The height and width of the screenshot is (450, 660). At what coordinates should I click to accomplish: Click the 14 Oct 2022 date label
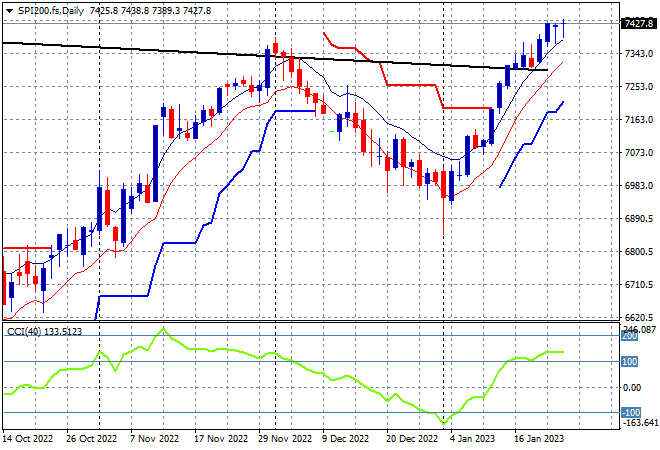[28, 439]
